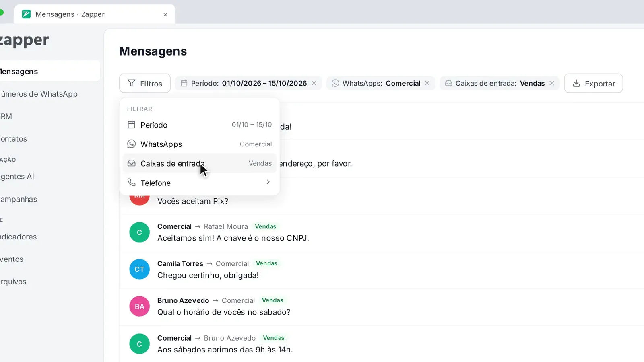
Task: Click the Mensagens page heading
Action: pos(153,51)
